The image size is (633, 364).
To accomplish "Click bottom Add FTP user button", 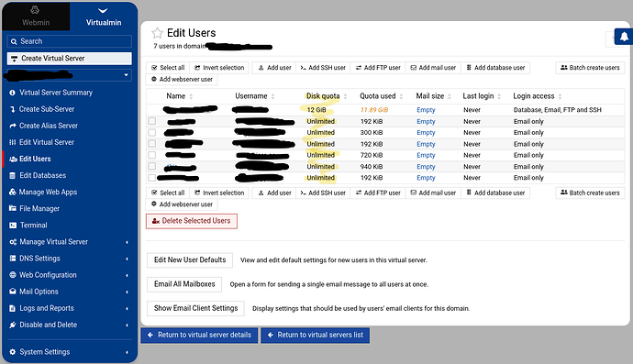I will tap(378, 193).
